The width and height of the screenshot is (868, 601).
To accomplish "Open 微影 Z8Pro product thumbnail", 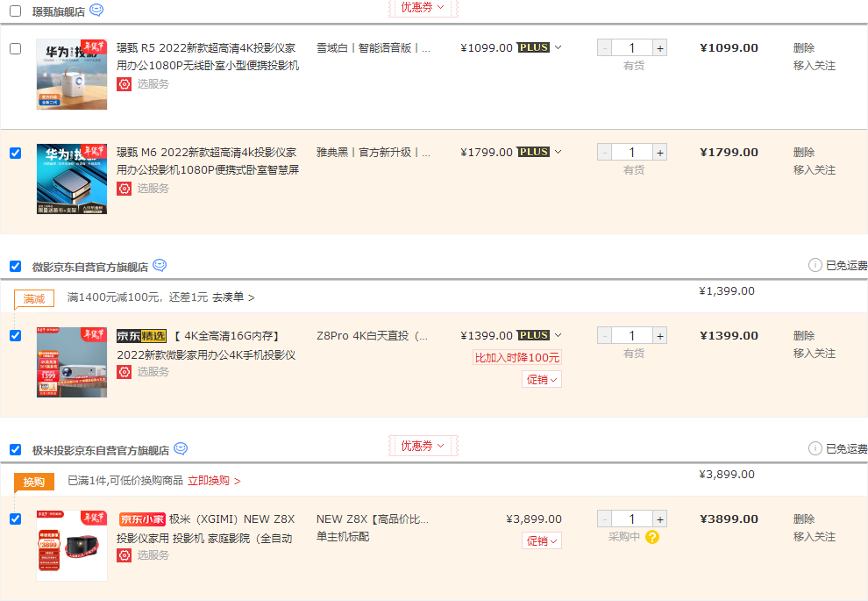I will 72,362.
